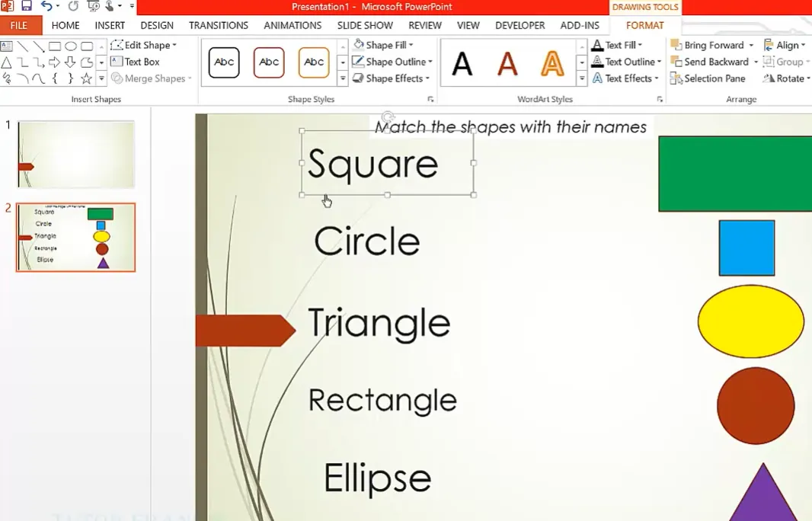
Task: Click the Undo arrow icon
Action: 46,7
